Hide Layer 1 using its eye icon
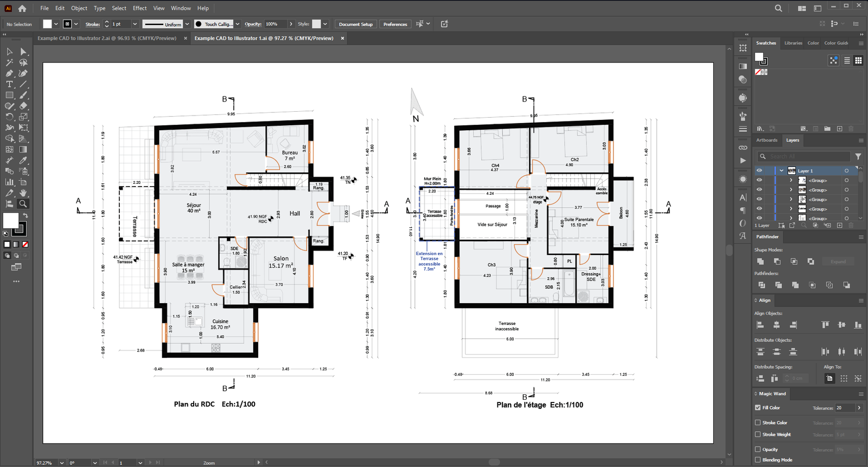 tap(759, 171)
